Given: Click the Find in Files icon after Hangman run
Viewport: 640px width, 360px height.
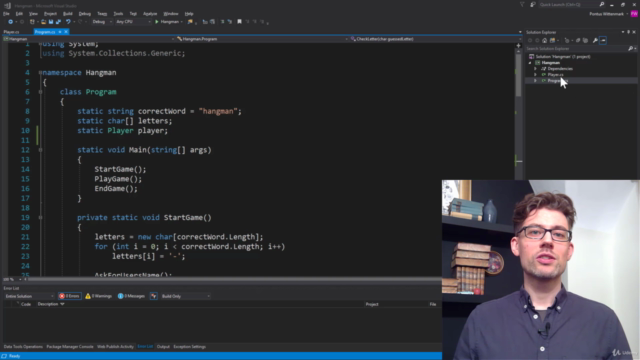Looking at the screenshot, I should 190,22.
